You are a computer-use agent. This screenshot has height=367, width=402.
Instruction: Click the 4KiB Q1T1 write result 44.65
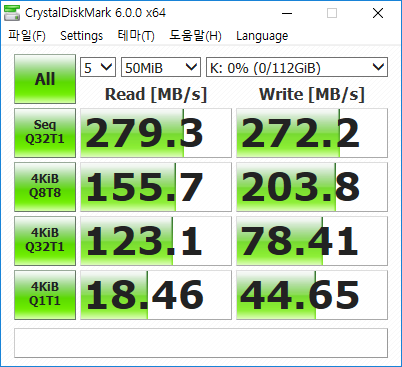[x=312, y=295]
